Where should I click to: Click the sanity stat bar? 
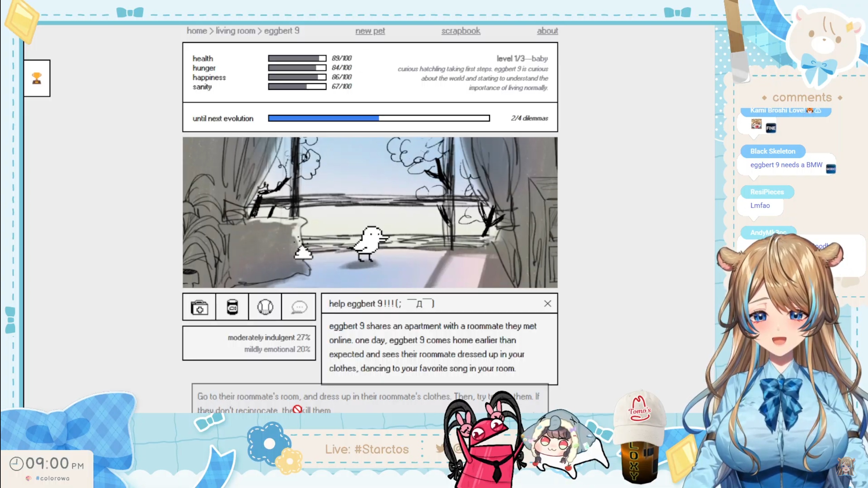[x=297, y=87]
